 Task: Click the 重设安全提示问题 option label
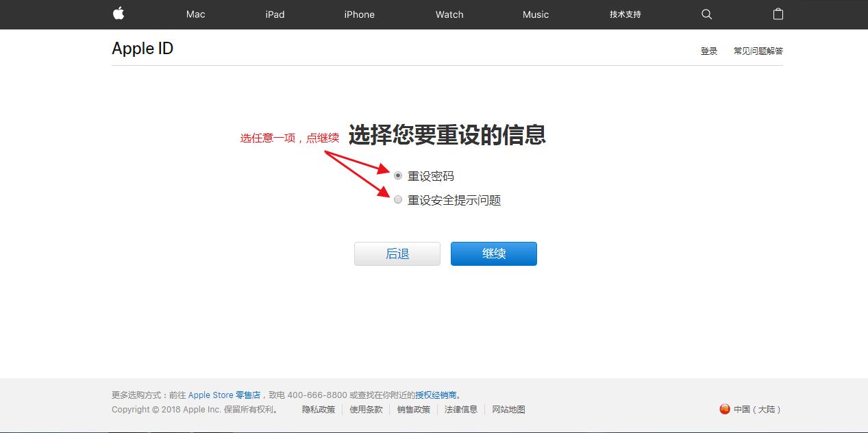454,200
